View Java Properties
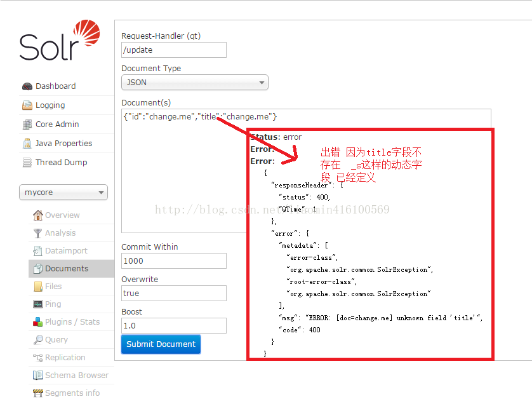 click(63, 143)
